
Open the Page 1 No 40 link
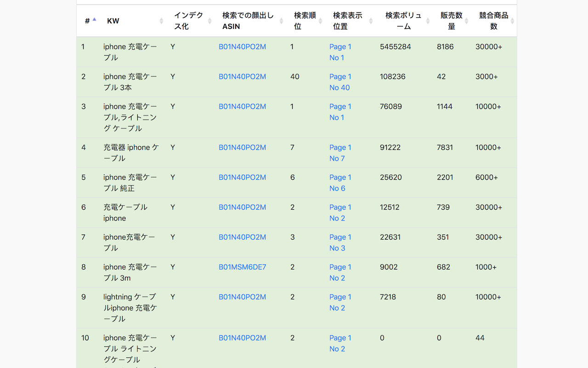[x=340, y=82]
